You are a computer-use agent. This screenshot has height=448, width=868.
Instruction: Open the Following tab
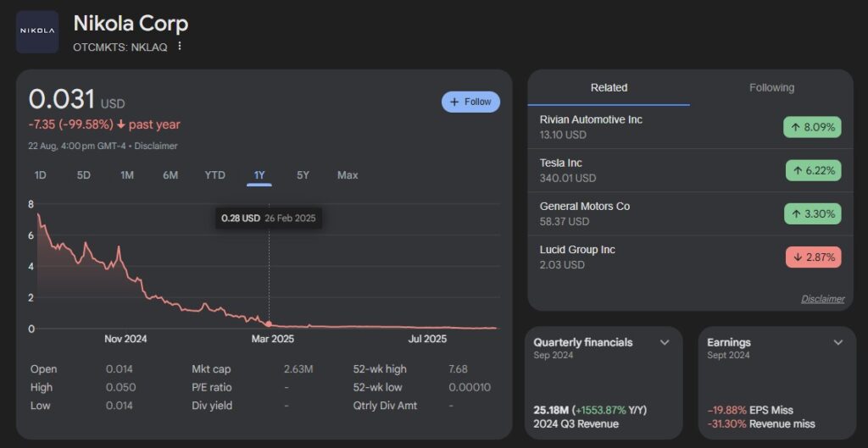coord(771,87)
